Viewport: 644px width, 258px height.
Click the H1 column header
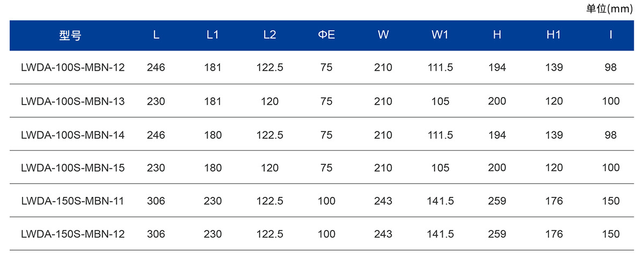[x=554, y=35]
